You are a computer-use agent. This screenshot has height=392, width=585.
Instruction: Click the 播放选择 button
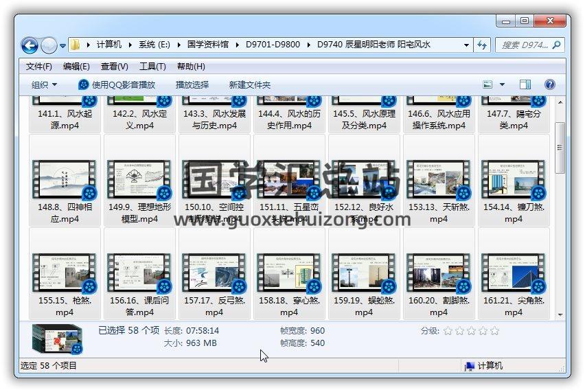pos(192,84)
